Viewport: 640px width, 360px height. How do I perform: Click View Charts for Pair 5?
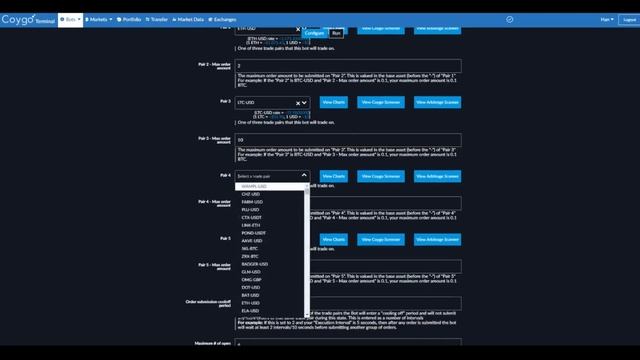pos(333,240)
